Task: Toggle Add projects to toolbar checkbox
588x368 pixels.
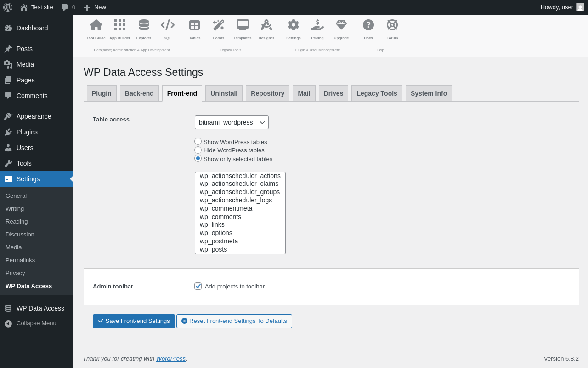Action: pyautogui.click(x=198, y=286)
